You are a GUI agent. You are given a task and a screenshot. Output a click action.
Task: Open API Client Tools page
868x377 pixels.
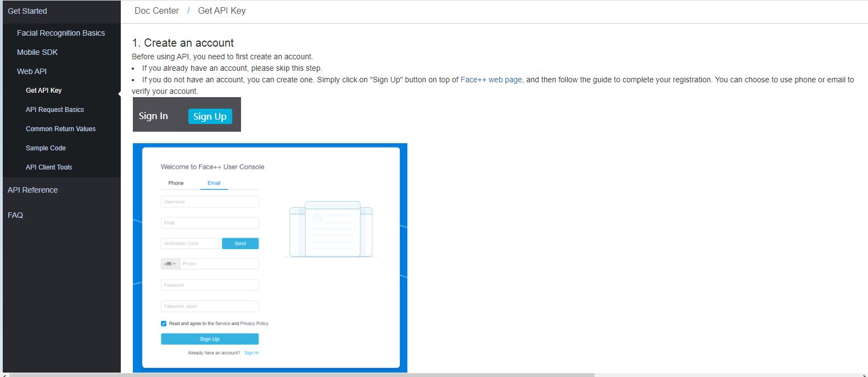(x=49, y=167)
